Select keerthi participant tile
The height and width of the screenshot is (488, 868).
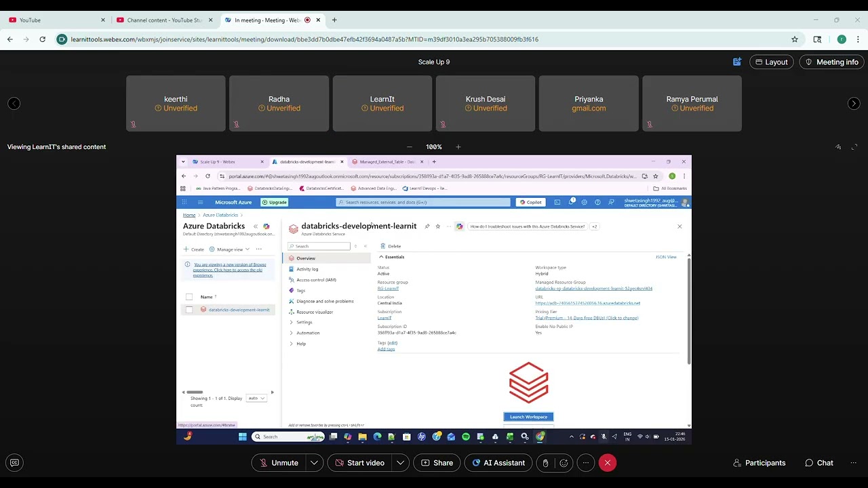click(x=176, y=103)
